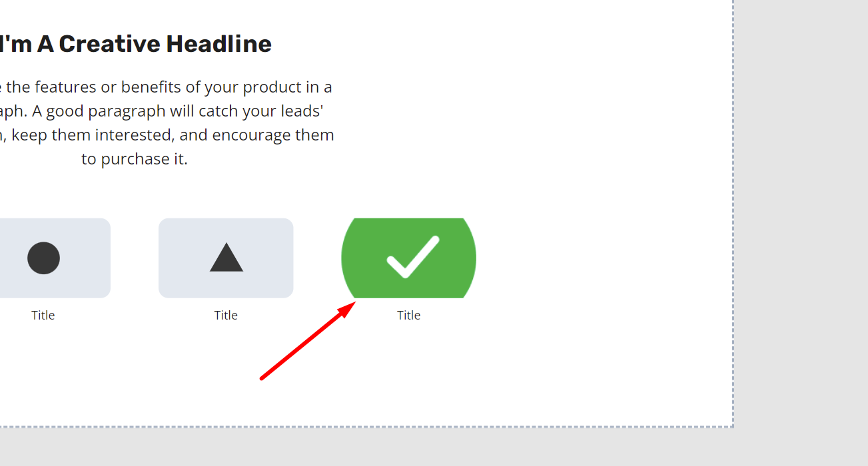The image size is (868, 466).
Task: Click the dashed right border of the canvas
Action: (x=733, y=213)
